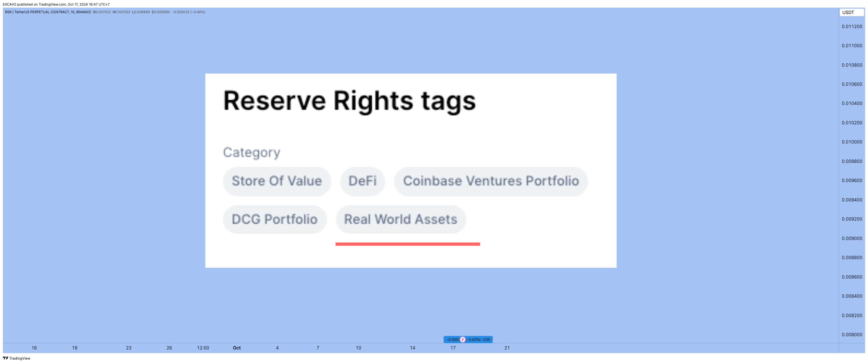
Task: Click the Category label in the image
Action: [251, 153]
